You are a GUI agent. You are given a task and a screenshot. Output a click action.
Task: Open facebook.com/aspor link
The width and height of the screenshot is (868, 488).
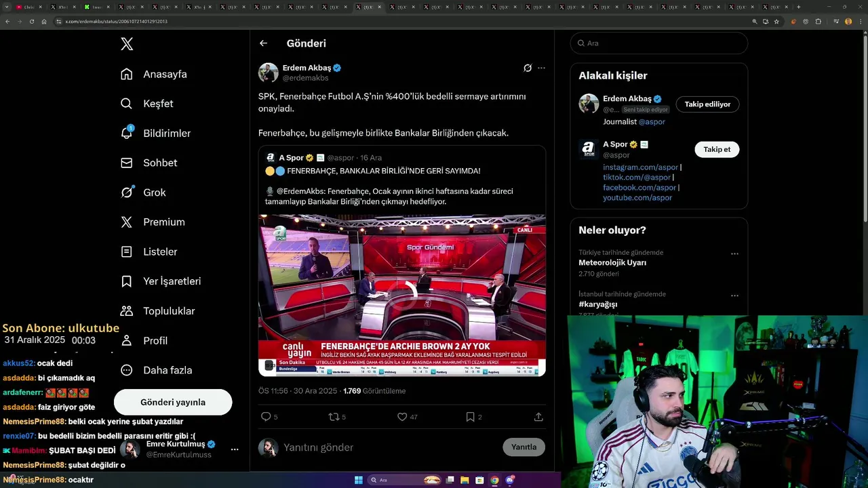click(639, 188)
